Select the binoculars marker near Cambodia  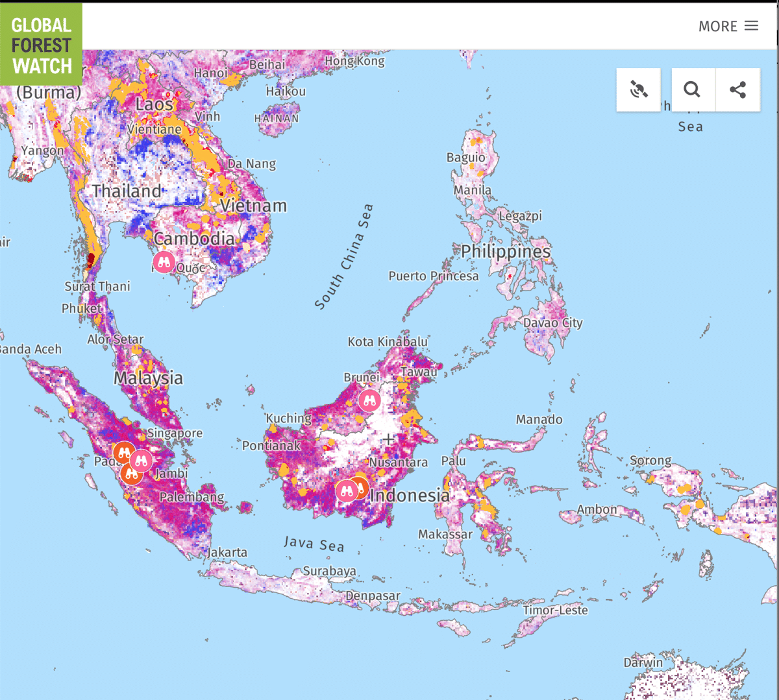click(x=164, y=262)
